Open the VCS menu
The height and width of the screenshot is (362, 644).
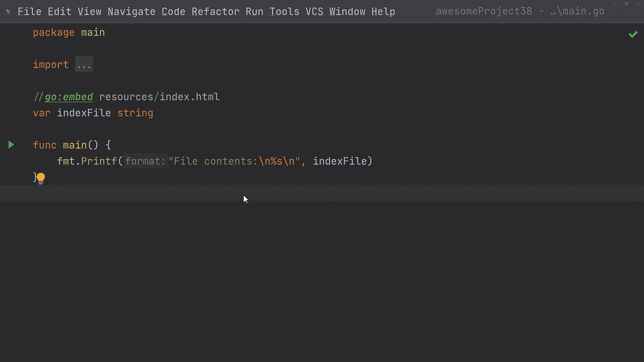click(x=314, y=12)
